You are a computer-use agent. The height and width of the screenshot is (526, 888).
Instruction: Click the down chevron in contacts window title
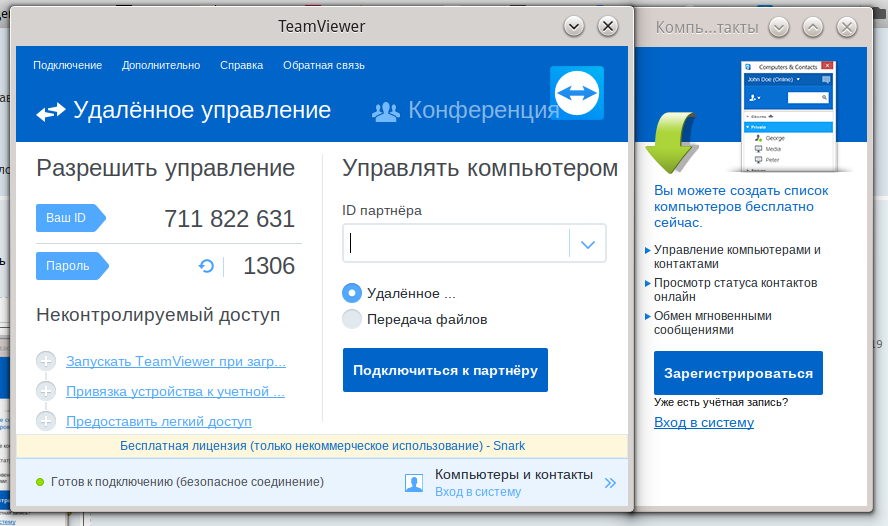(x=779, y=27)
